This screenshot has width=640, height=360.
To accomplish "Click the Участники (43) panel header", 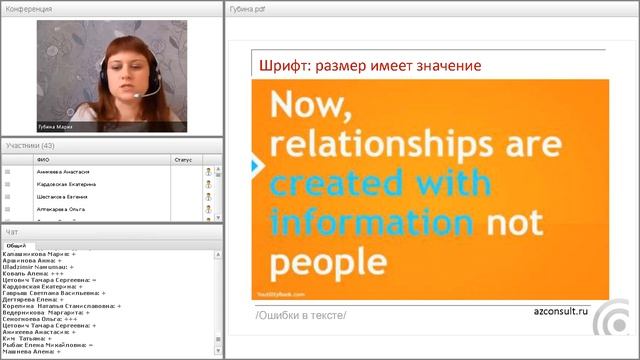I will tap(112, 146).
